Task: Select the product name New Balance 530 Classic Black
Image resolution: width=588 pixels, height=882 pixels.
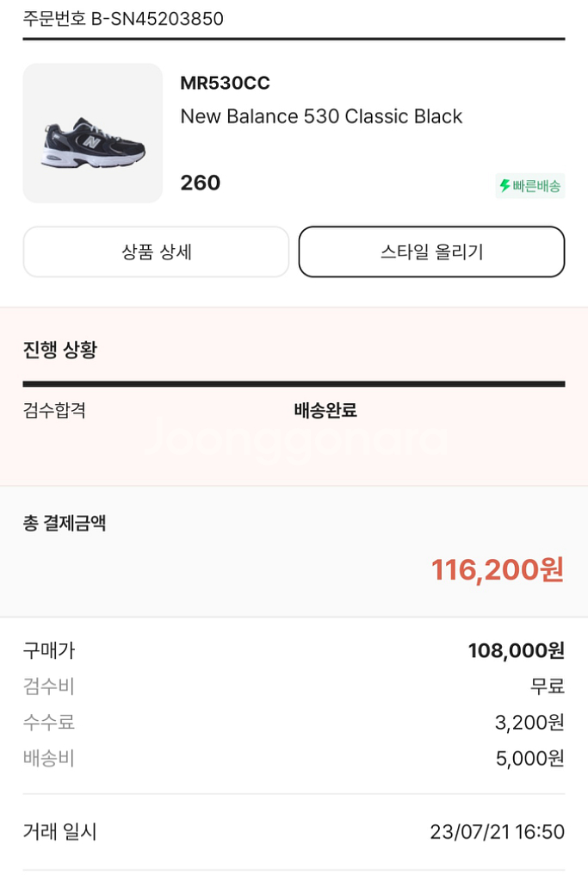Action: point(322,116)
